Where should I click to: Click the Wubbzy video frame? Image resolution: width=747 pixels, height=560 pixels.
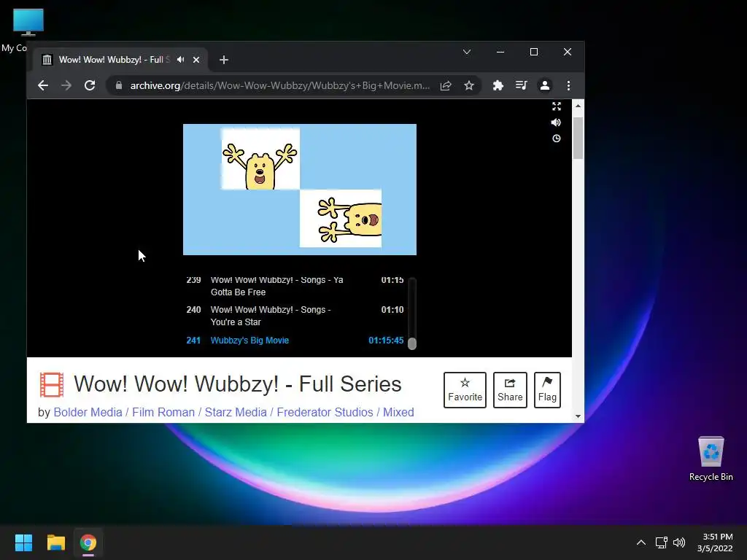click(x=300, y=190)
